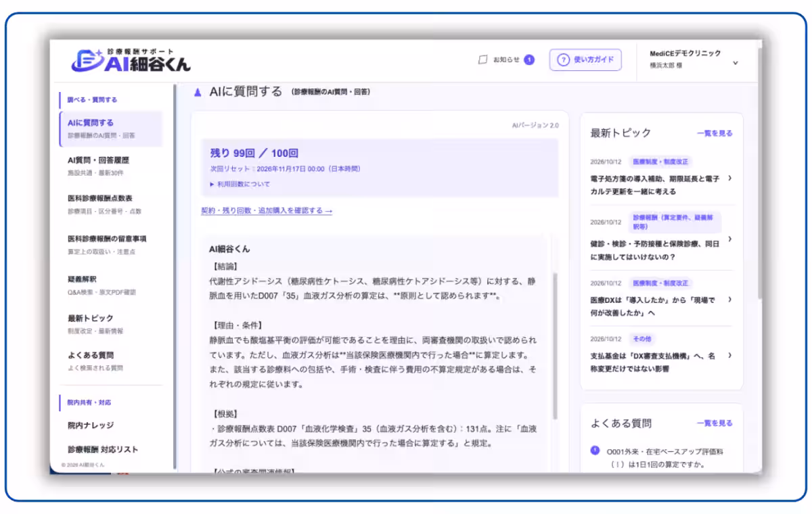Image resolution: width=812 pixels, height=514 pixels.
Task: Click the notification count badge
Action: [x=529, y=60]
